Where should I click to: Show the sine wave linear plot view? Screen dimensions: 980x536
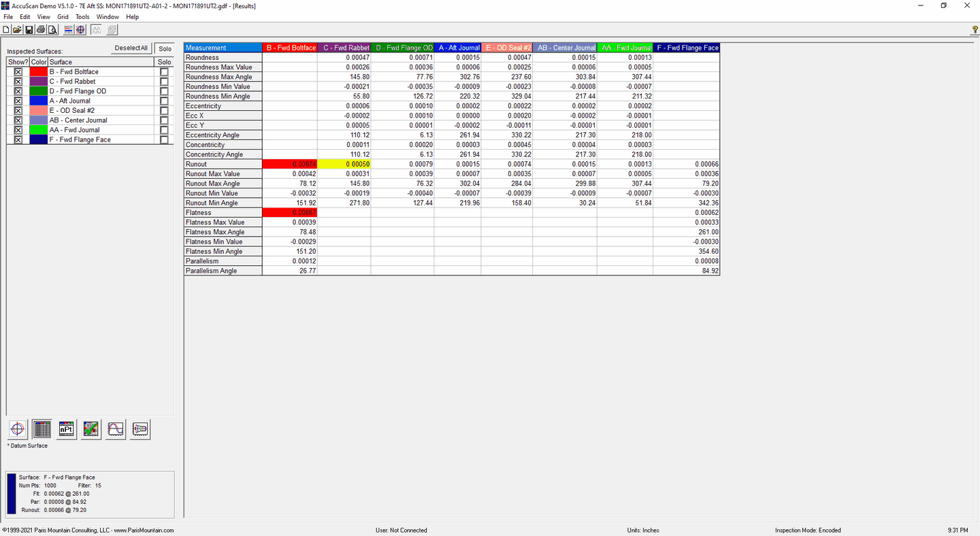click(116, 429)
